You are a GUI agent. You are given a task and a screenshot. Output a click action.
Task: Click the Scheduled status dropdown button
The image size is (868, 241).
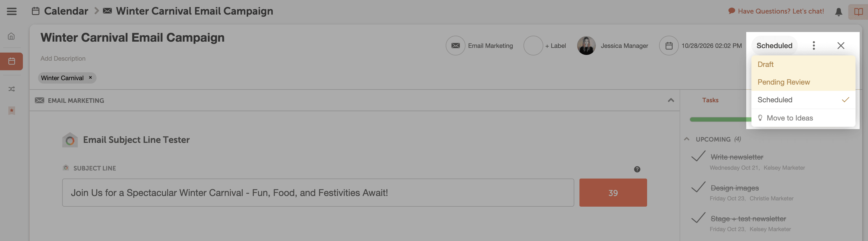774,46
